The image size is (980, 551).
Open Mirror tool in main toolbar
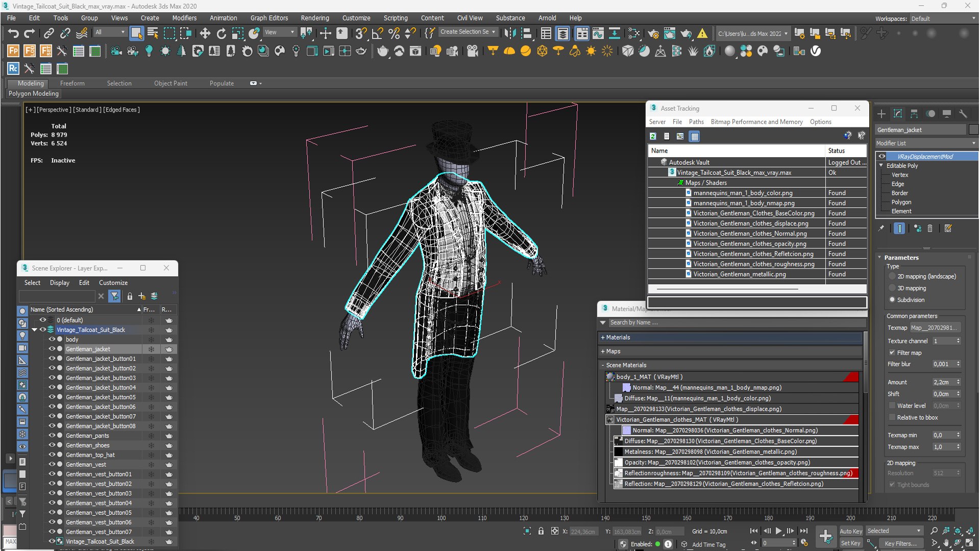(510, 34)
